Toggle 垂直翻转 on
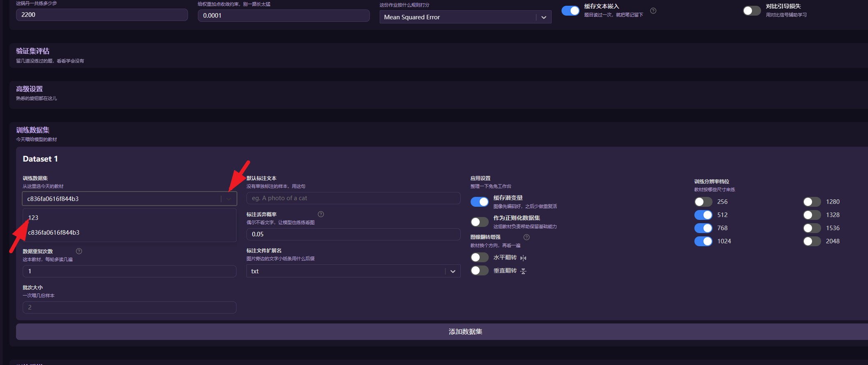 (480, 270)
